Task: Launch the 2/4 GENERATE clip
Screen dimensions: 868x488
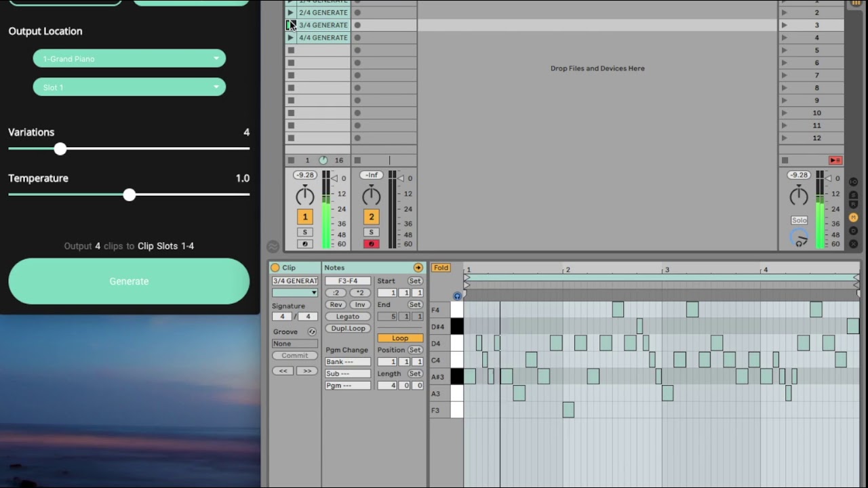Action: coord(290,12)
